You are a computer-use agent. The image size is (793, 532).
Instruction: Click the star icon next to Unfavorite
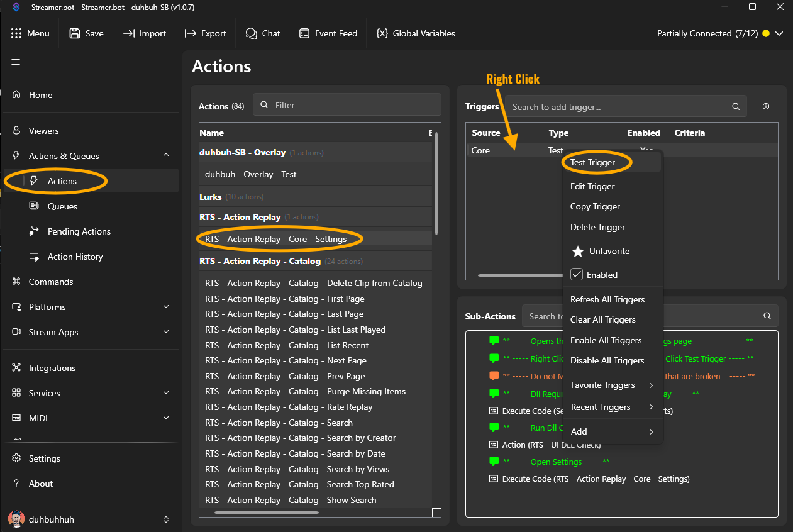point(577,252)
